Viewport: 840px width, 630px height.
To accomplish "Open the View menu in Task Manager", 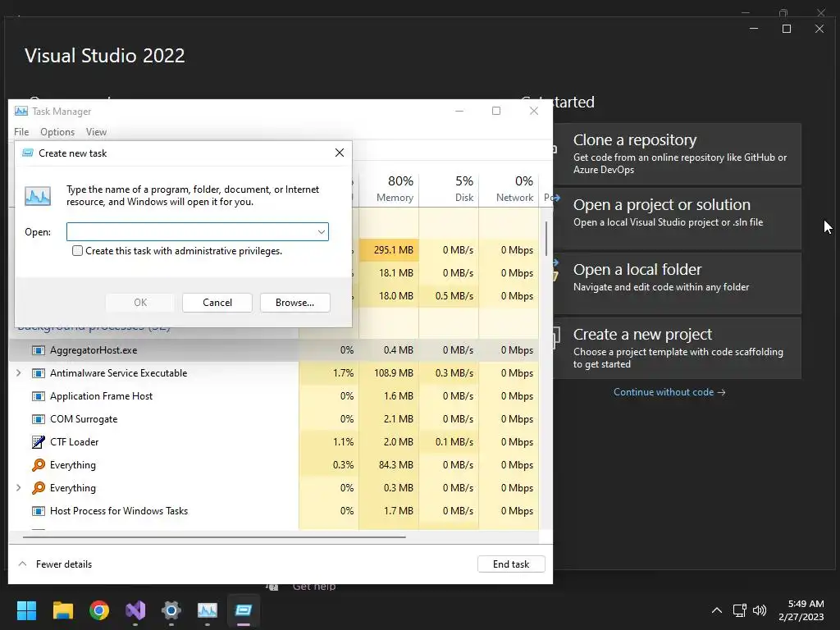I will tap(97, 132).
